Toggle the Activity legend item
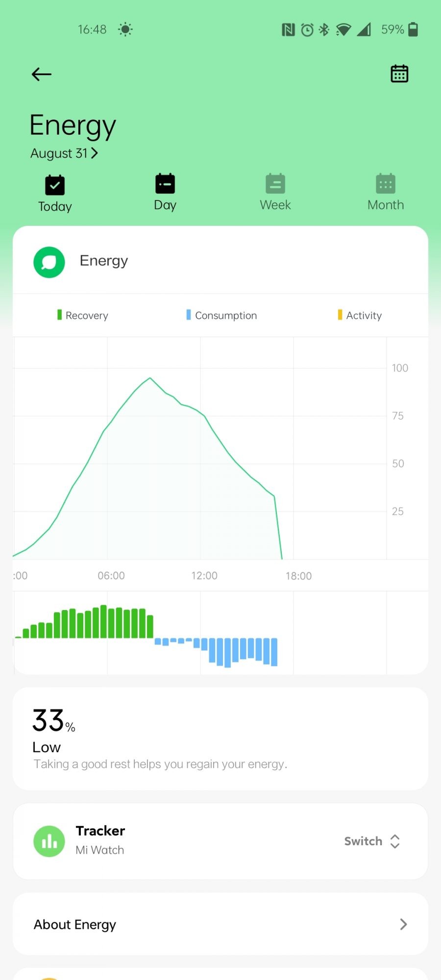Viewport: 441px width, 980px height. pos(360,315)
